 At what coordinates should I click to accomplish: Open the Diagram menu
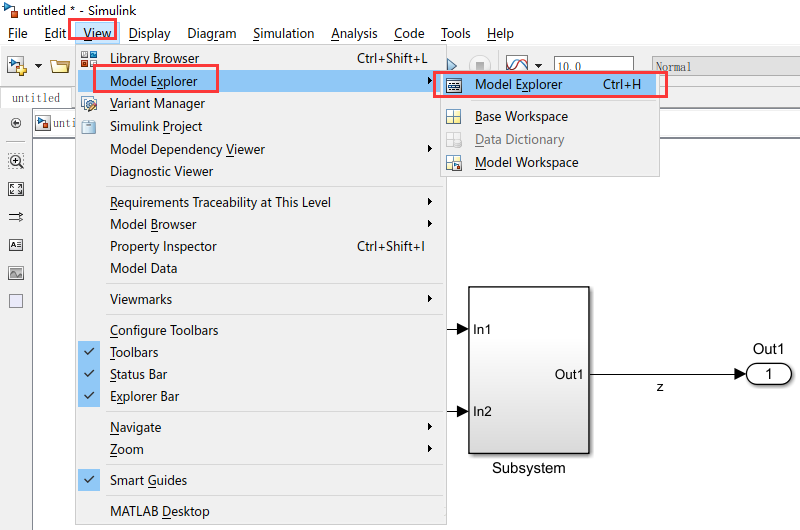[x=212, y=34]
